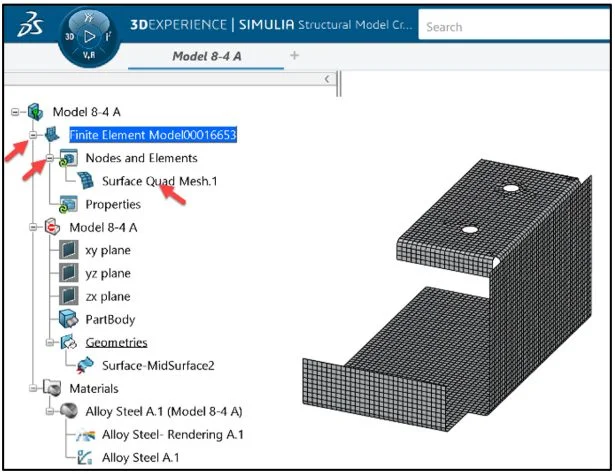Screen dimensions: 615x474
Task: Click the Geometries tree label
Action: click(118, 342)
